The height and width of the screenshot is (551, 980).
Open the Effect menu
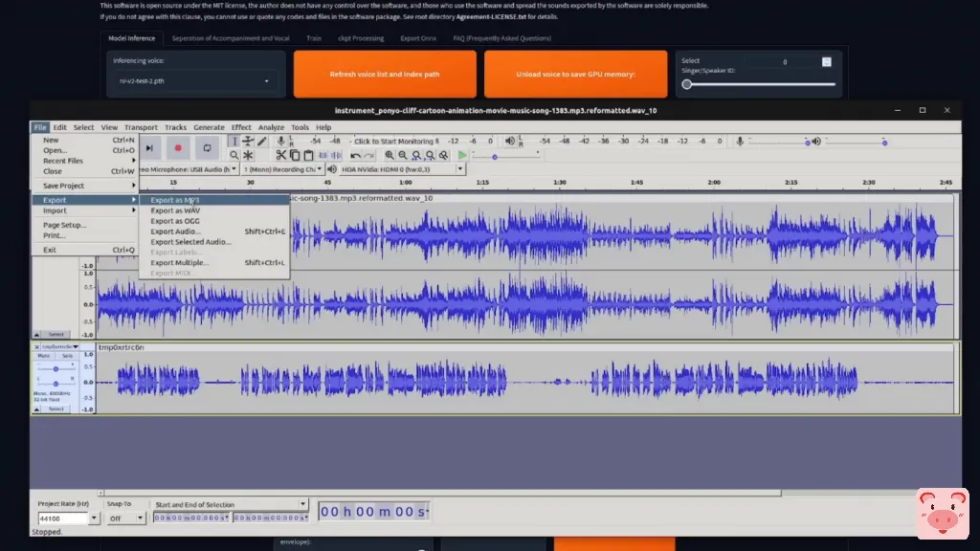tap(241, 127)
